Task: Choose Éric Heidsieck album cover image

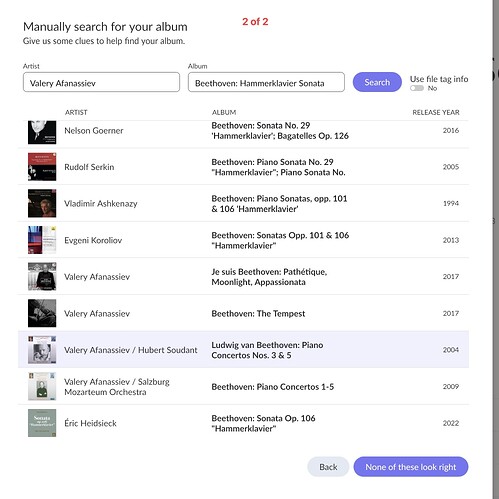Action: point(42,423)
